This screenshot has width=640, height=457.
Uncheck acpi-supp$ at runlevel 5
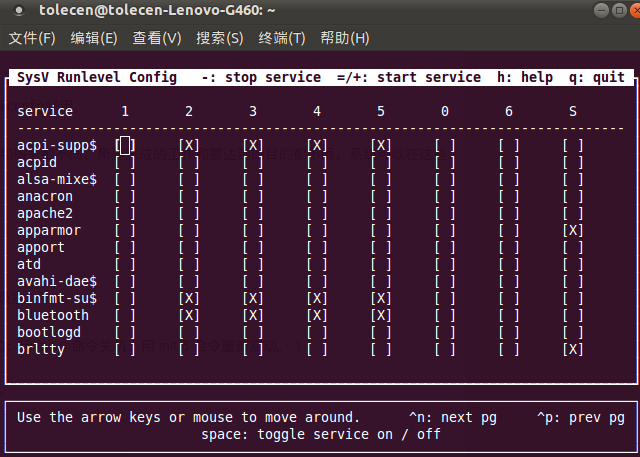pyautogui.click(x=381, y=146)
